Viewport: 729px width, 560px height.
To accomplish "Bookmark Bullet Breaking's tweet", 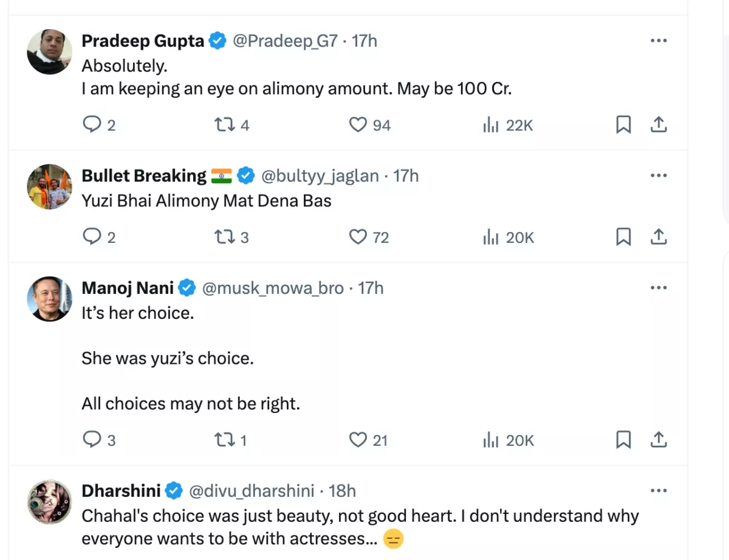I will [x=623, y=237].
